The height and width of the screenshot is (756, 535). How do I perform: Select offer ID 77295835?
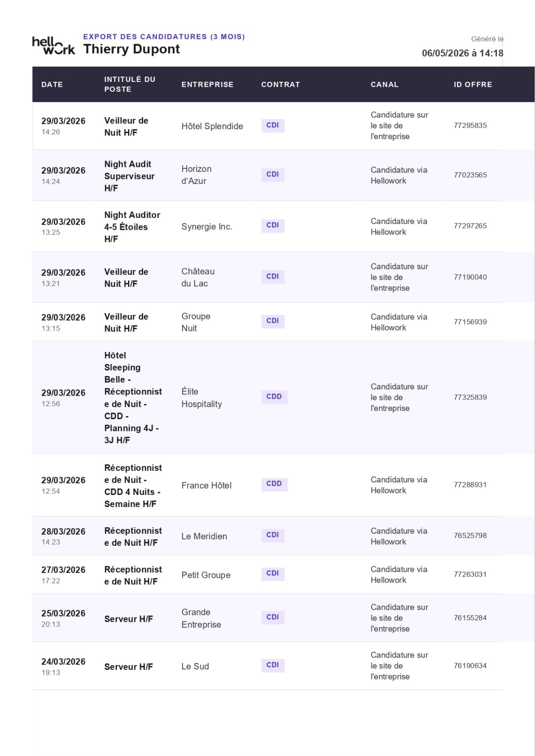click(470, 126)
